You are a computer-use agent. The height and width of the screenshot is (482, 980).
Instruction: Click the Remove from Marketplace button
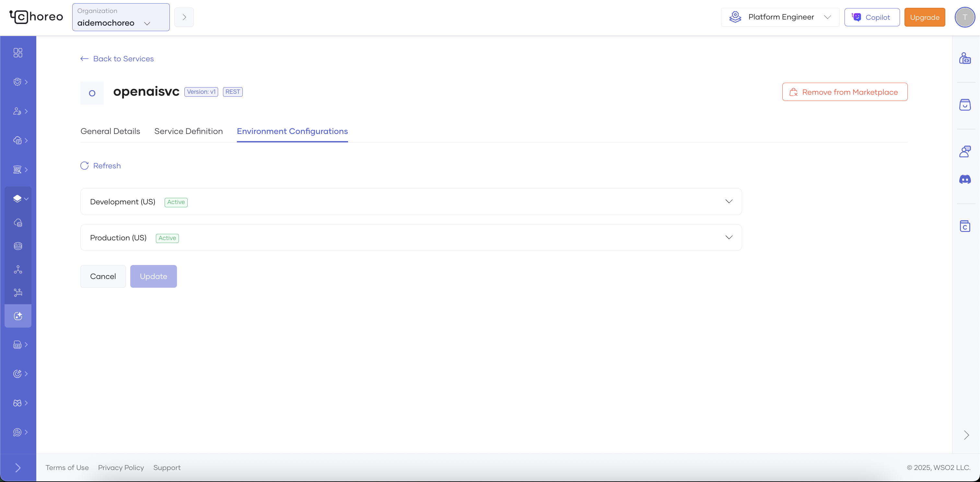click(845, 92)
